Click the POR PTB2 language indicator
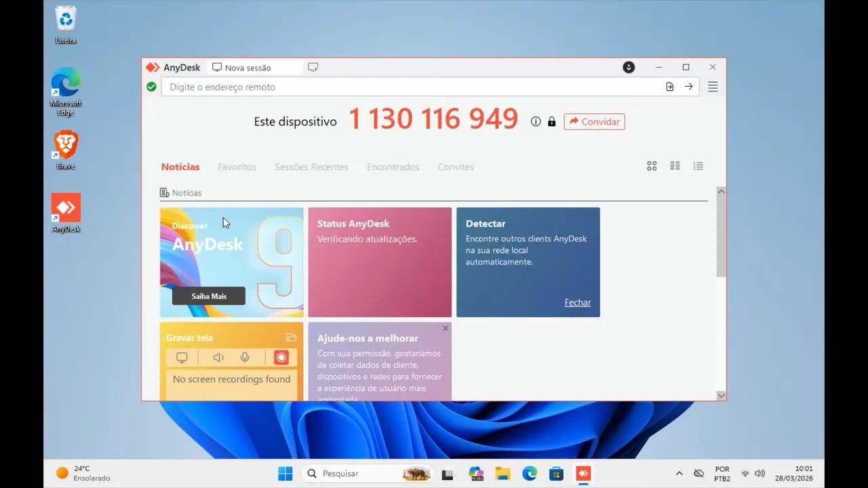Image resolution: width=868 pixels, height=488 pixels. (722, 474)
